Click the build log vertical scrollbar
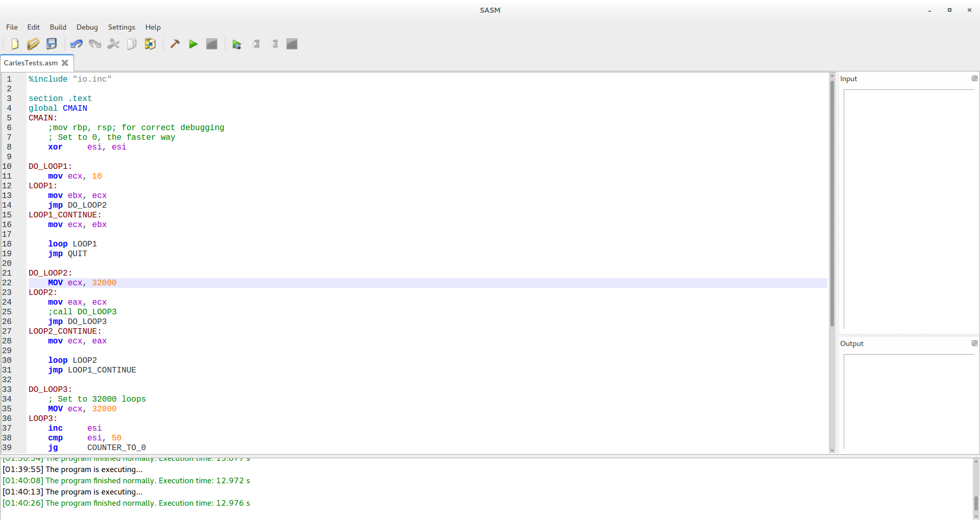 click(976, 504)
